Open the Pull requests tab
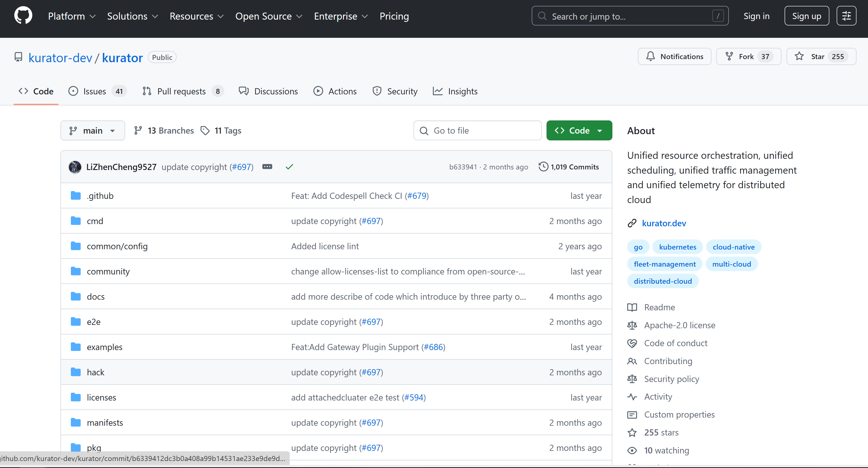 [x=183, y=91]
